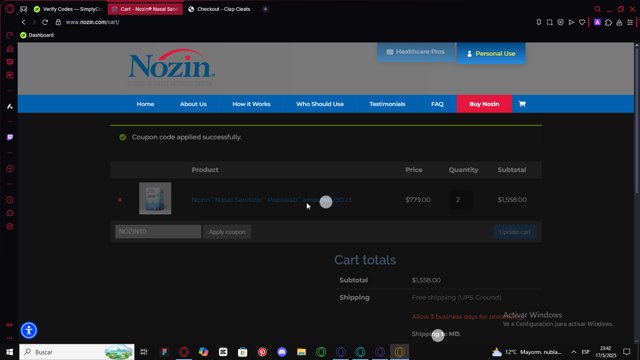Click the Buy Nozin button
This screenshot has width=640, height=360.
click(x=484, y=104)
